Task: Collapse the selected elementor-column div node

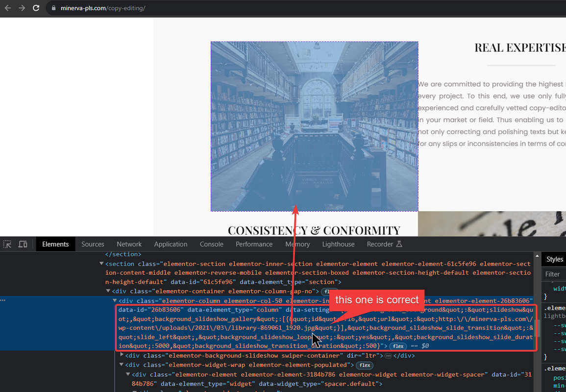Action: tap(115, 300)
